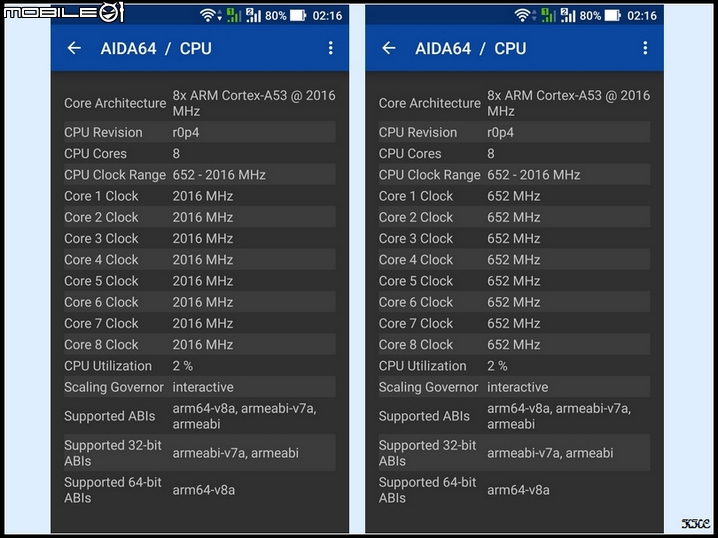Viewport: 718px width, 538px height.
Task: Tap white SIM 2 signal icon, left phone
Action: pos(253,16)
